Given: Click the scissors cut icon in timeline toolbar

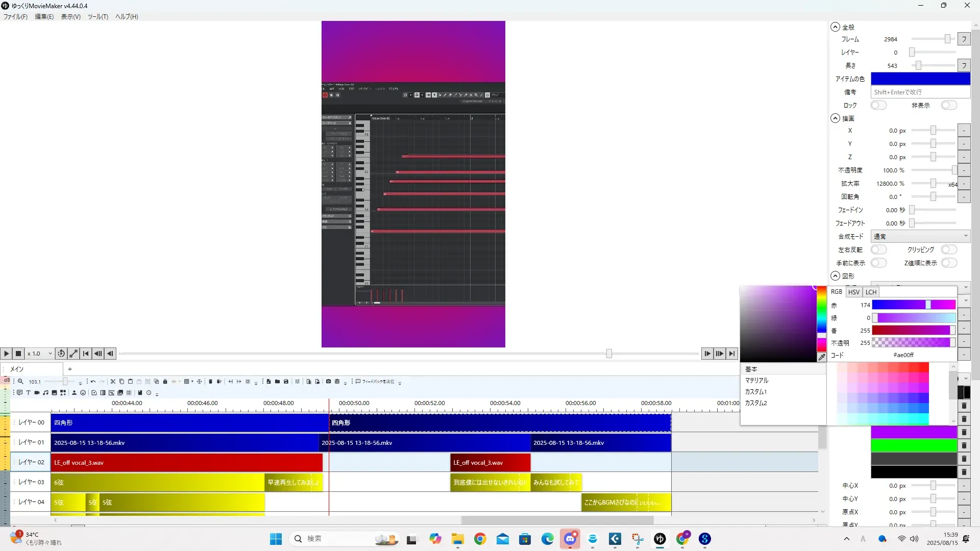Looking at the screenshot, I should (x=113, y=382).
